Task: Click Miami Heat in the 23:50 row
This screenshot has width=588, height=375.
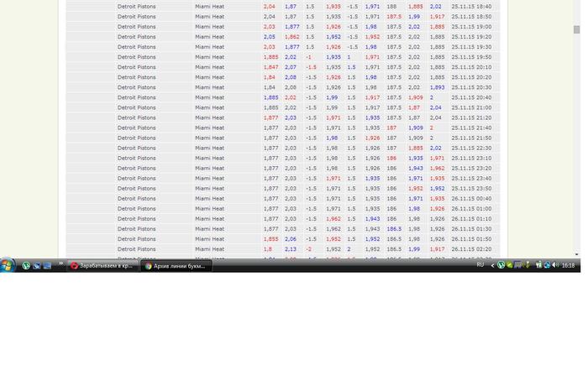Action: tap(210, 189)
